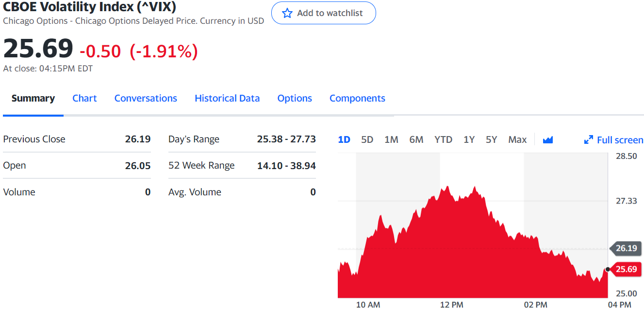Click the 25.69 current price chart label
Screen dimensions: 644x311
pos(625,269)
